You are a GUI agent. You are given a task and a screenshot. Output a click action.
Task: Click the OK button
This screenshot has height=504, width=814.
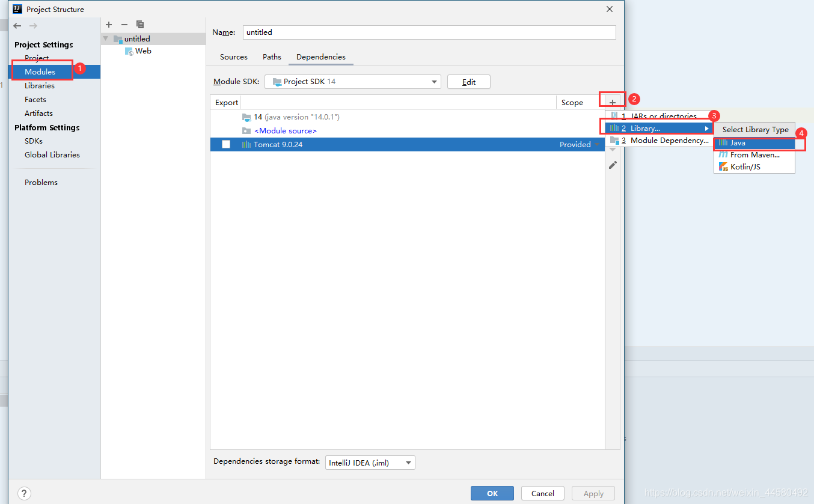(492, 493)
